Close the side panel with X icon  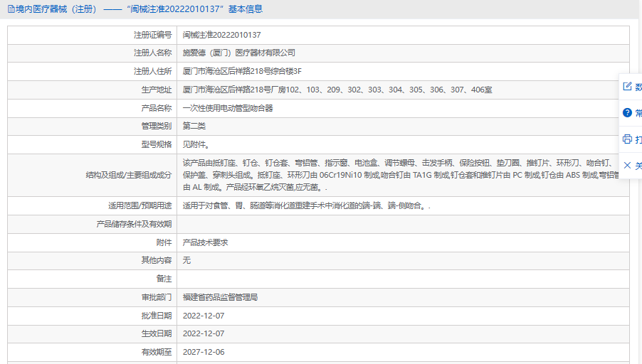(x=627, y=165)
